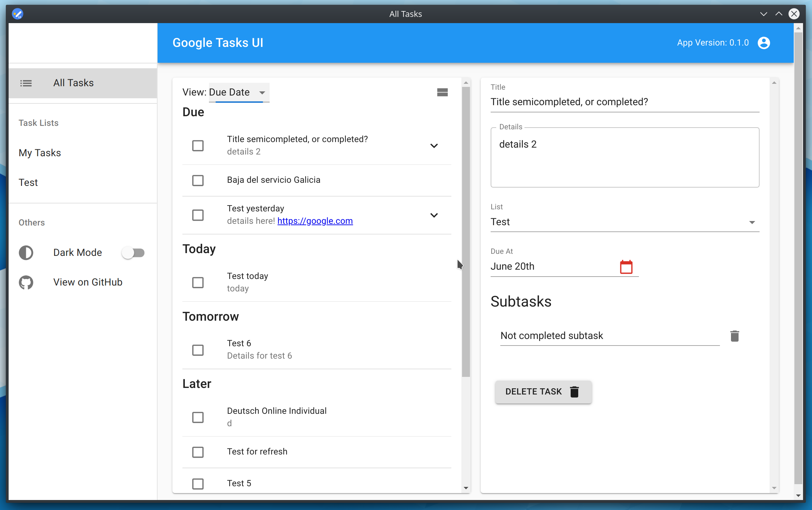Minimize the All Tasks window
The image size is (812, 510).
click(763, 14)
